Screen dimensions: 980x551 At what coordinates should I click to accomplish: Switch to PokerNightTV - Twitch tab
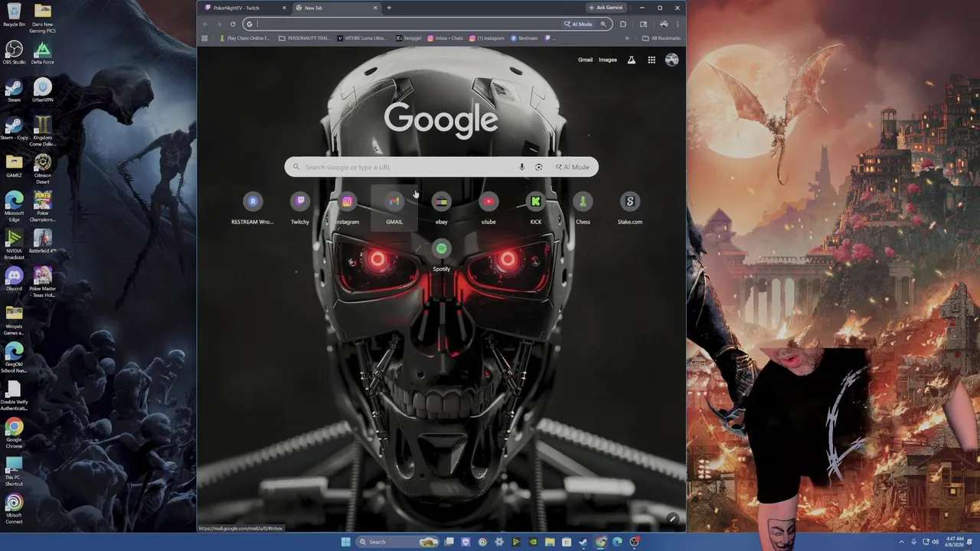pos(245,8)
